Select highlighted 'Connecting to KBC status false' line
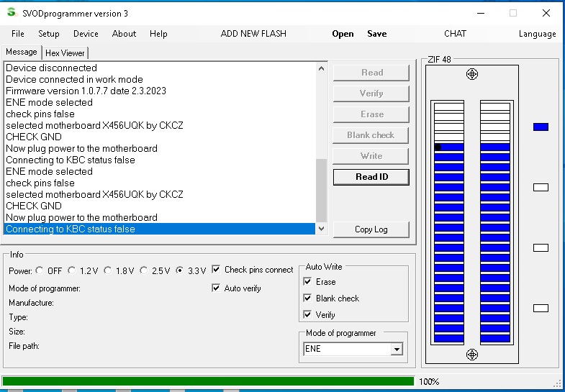565x392 pixels. coord(160,229)
